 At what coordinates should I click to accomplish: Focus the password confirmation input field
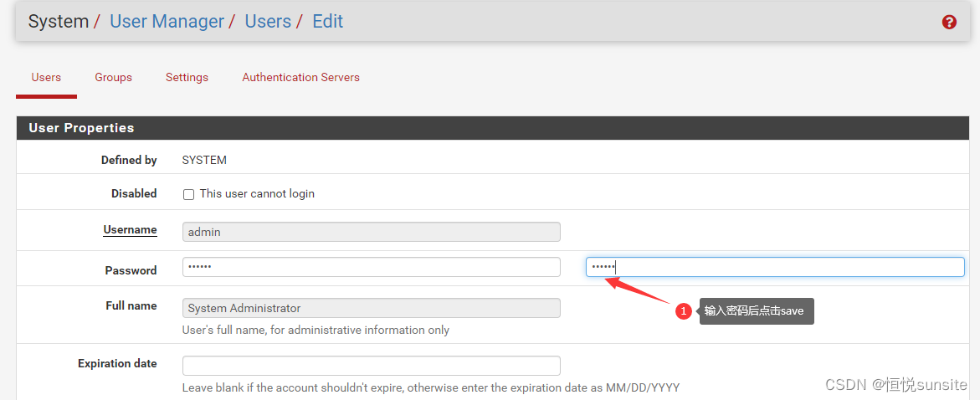click(x=775, y=267)
